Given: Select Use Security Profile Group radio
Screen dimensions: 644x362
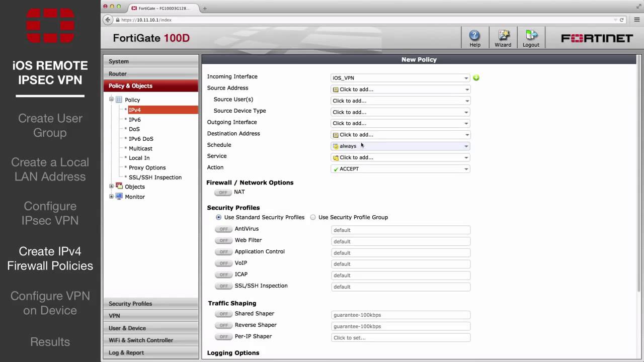Looking at the screenshot, I should 313,217.
